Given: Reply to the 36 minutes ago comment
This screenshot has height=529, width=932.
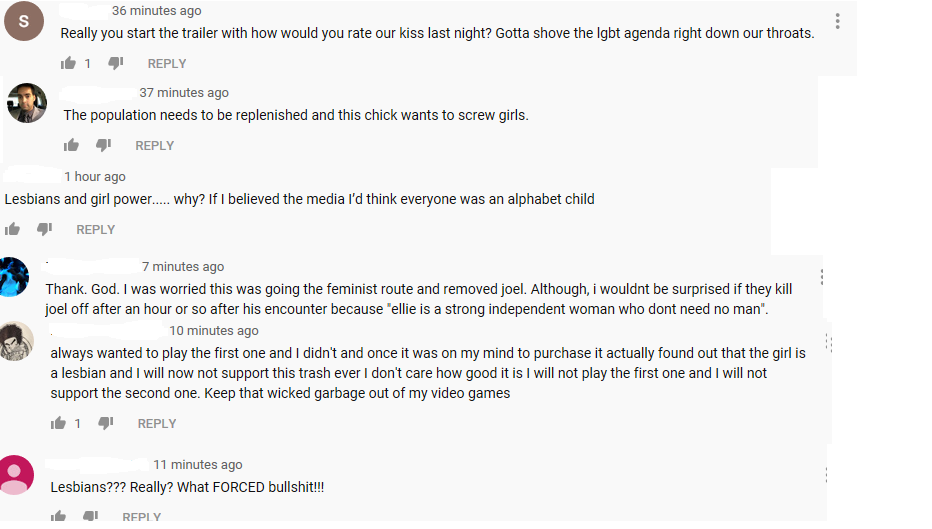Looking at the screenshot, I should (x=167, y=63).
